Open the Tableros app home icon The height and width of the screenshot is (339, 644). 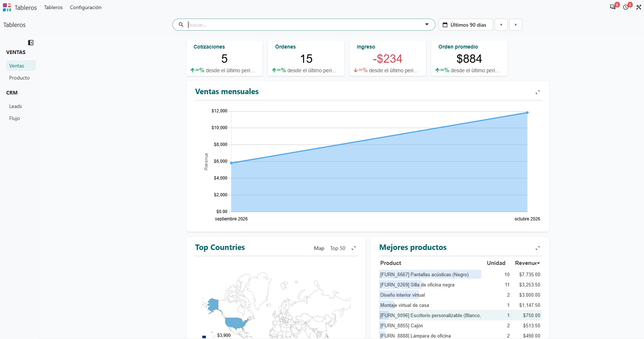pyautogui.click(x=7, y=7)
